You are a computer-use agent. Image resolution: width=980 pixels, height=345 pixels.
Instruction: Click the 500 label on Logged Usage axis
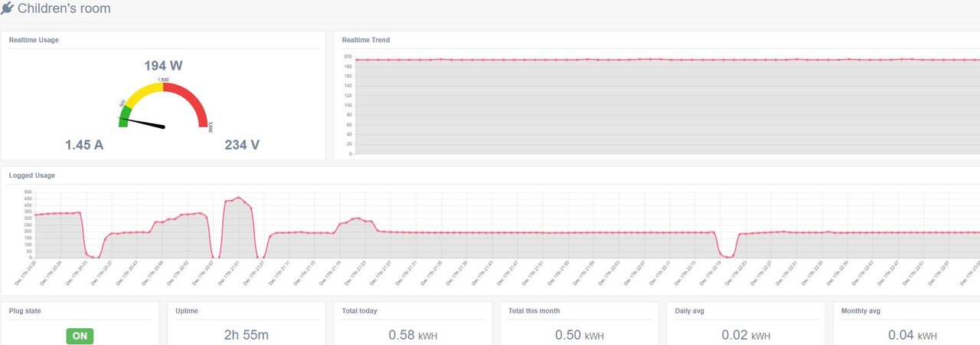tap(28, 192)
